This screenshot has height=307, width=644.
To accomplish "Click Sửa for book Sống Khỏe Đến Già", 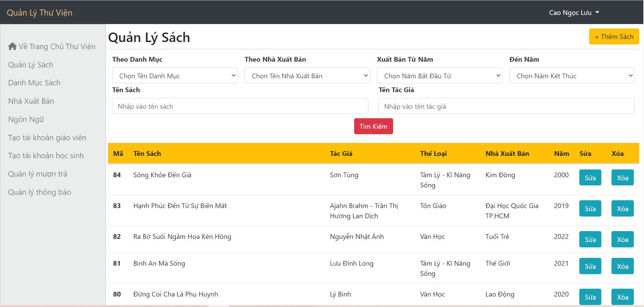I will pos(590,177).
